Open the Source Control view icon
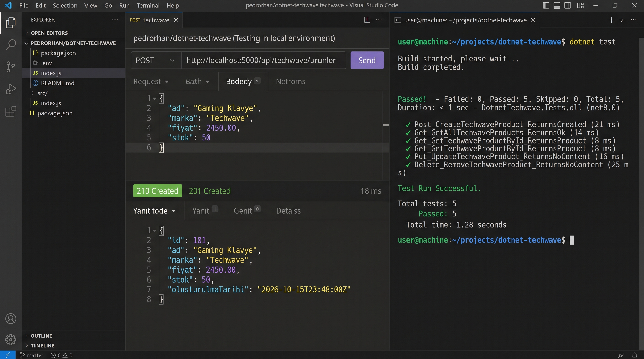The width and height of the screenshot is (644, 359). point(11,67)
